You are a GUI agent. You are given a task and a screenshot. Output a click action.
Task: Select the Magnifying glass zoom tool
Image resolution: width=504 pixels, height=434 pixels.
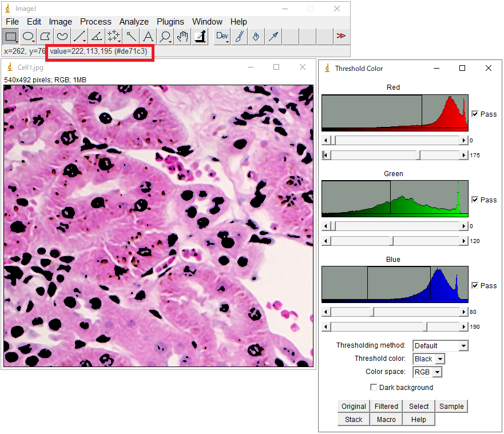[165, 37]
